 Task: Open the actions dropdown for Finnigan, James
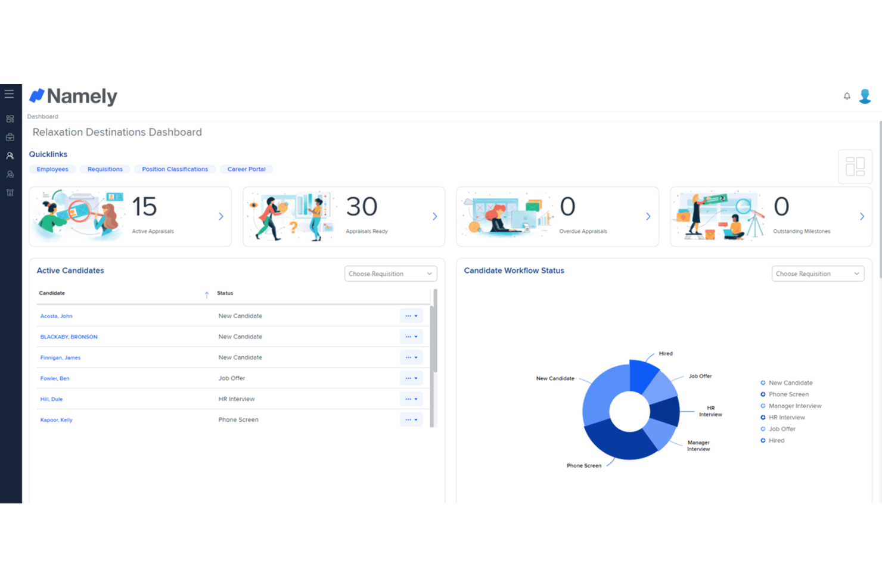[x=411, y=357]
